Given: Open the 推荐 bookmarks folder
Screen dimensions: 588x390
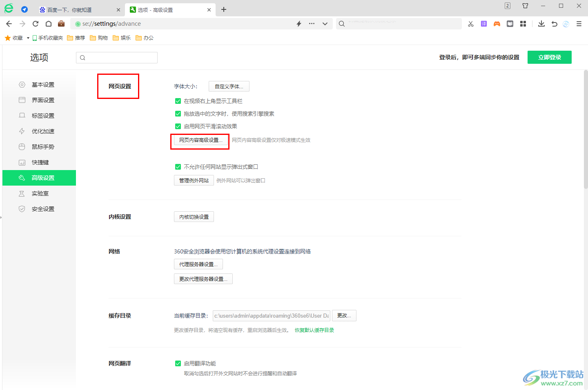Looking at the screenshot, I should coord(76,38).
